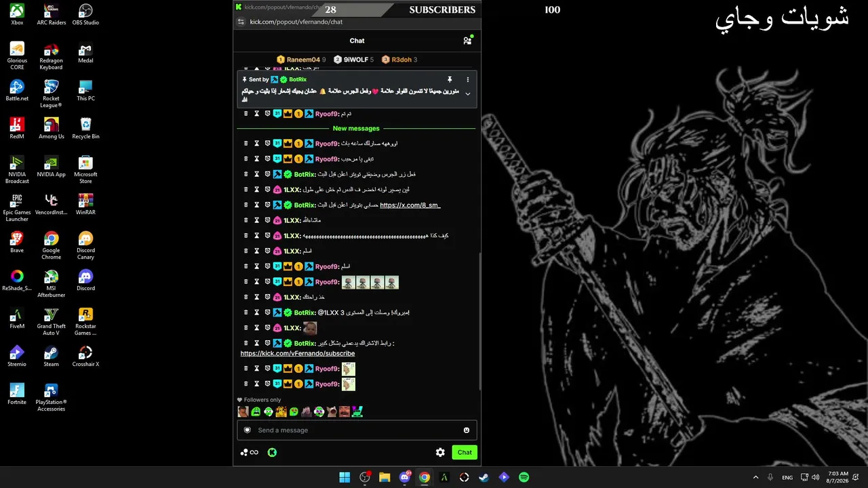Open Steam from the taskbar
This screenshot has height=488, width=868.
coord(484,477)
